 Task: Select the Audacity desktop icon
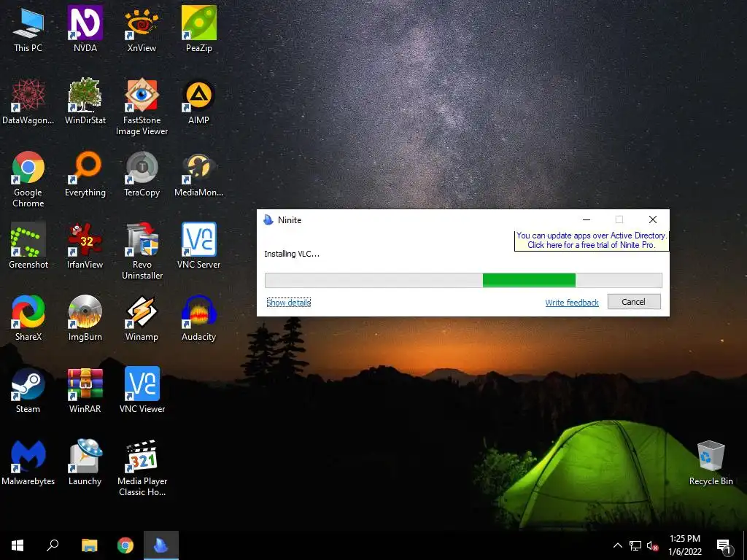(x=198, y=319)
